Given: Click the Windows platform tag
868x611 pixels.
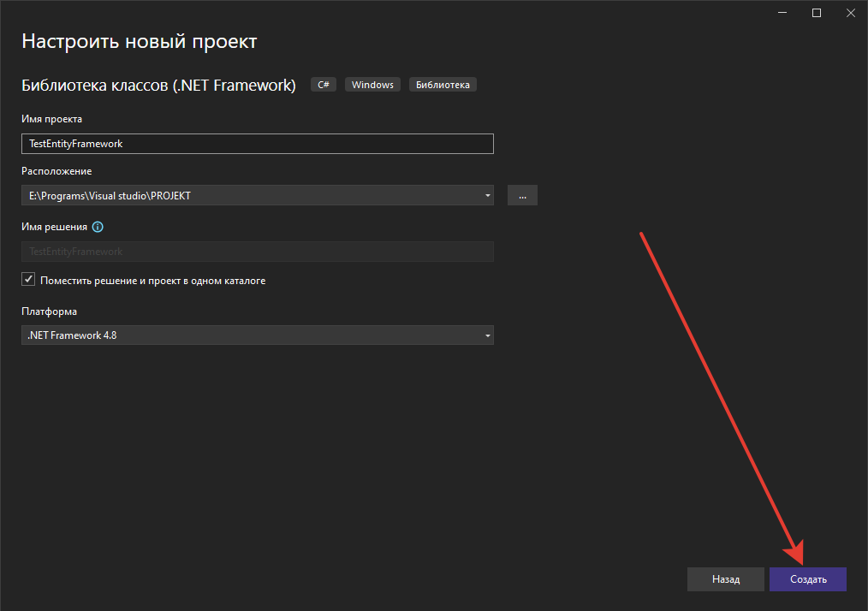Looking at the screenshot, I should [x=372, y=85].
